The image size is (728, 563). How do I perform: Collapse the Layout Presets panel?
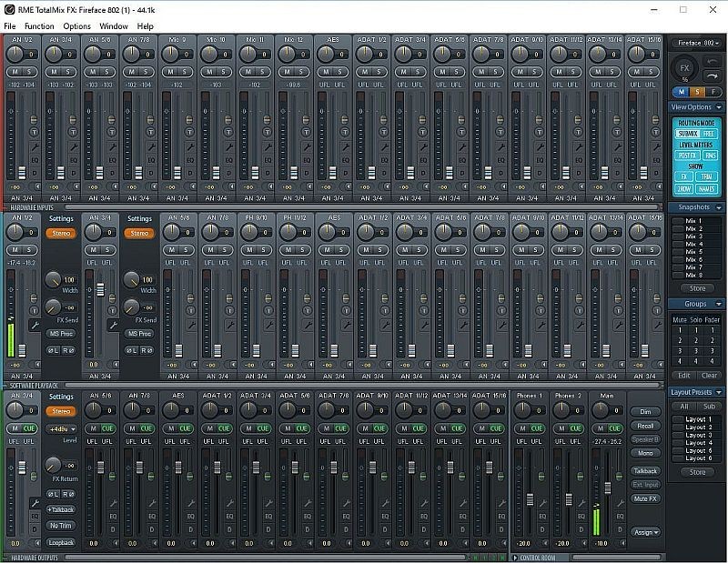point(719,392)
